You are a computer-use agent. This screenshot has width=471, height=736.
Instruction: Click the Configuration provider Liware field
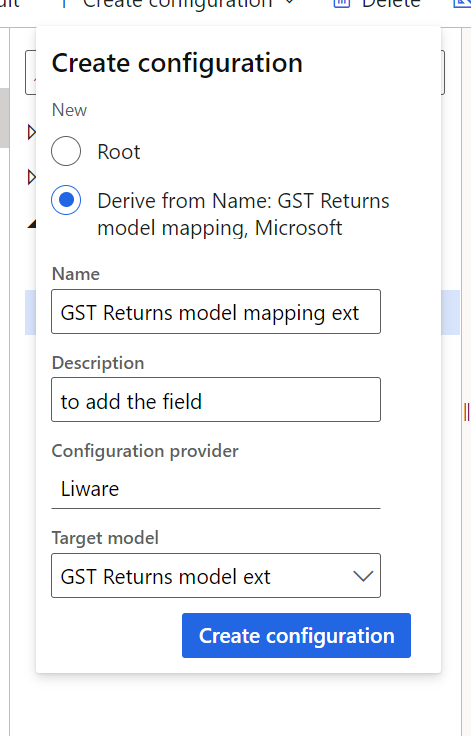216,489
